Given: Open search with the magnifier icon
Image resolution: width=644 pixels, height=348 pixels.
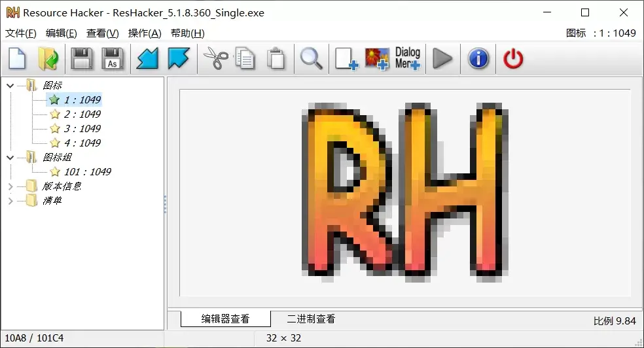Looking at the screenshot, I should (x=312, y=59).
